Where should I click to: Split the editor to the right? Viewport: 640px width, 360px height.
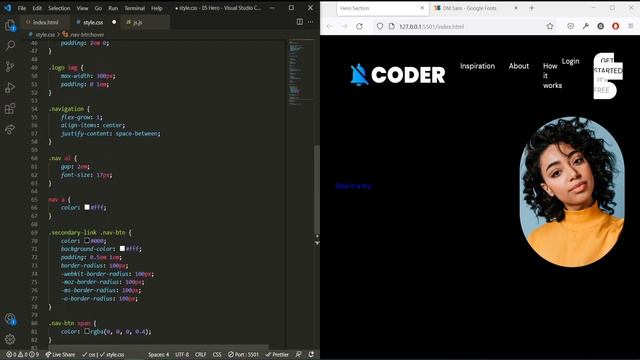pyautogui.click(x=300, y=22)
